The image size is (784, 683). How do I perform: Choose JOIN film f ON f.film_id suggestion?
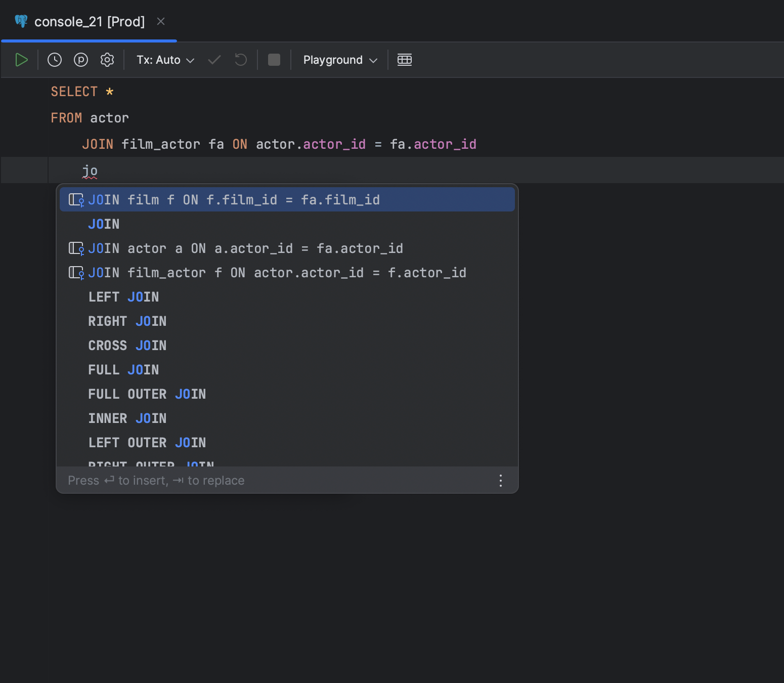pos(234,200)
